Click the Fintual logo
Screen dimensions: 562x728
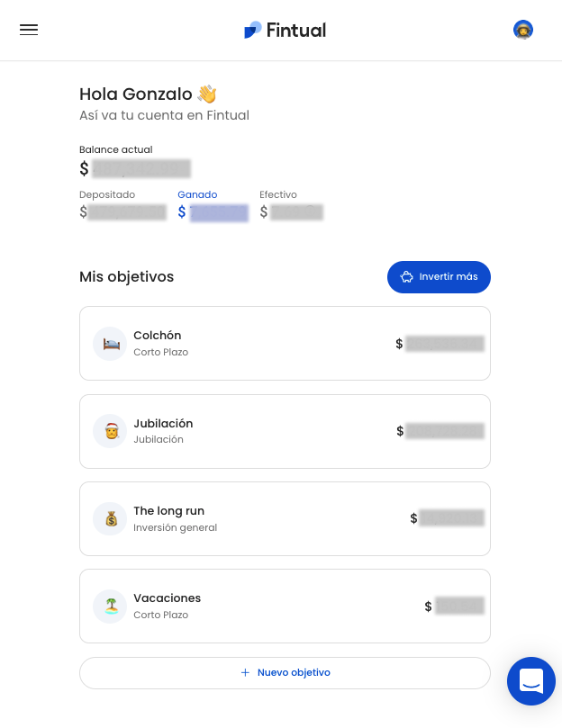pyautogui.click(x=285, y=31)
